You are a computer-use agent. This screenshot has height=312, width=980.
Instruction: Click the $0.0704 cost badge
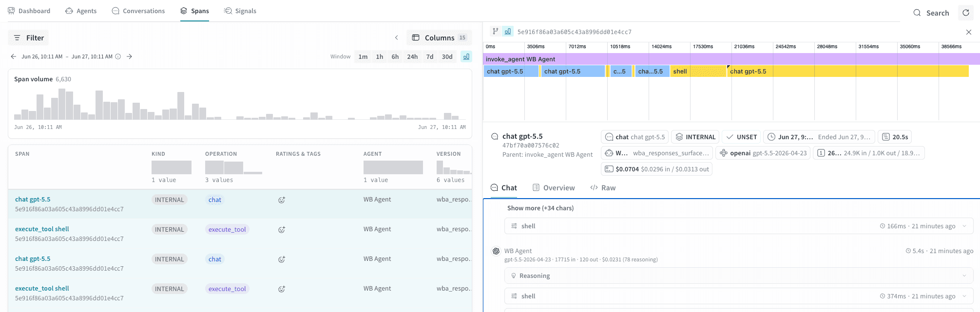pos(656,169)
